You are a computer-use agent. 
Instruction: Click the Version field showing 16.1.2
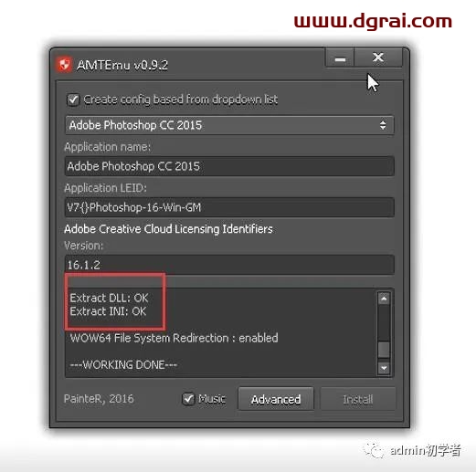[229, 265]
